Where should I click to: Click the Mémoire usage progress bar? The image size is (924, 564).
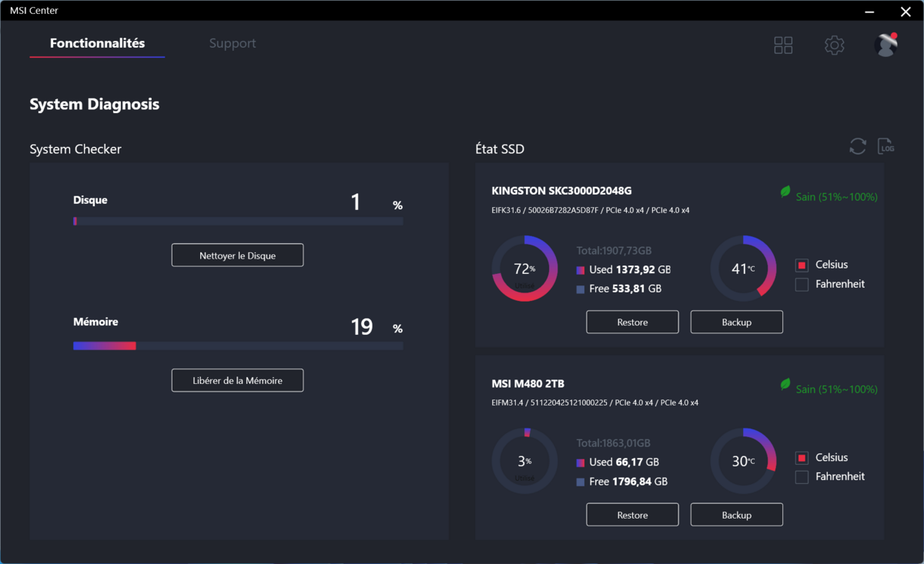(x=238, y=346)
